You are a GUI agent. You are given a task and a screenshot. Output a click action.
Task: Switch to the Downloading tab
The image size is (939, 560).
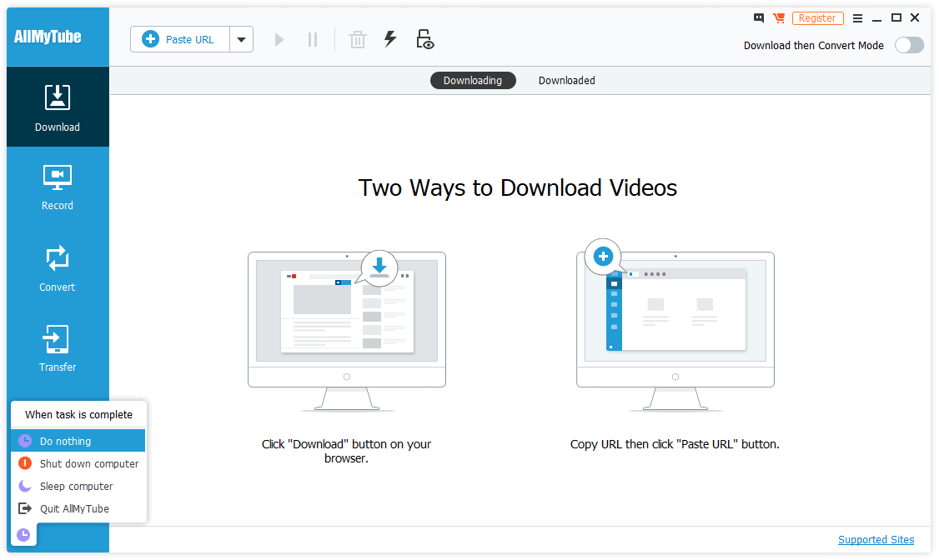(473, 80)
